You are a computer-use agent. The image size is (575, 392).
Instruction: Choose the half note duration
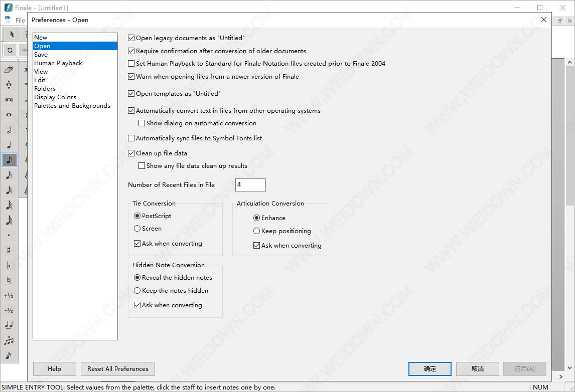tap(9, 130)
